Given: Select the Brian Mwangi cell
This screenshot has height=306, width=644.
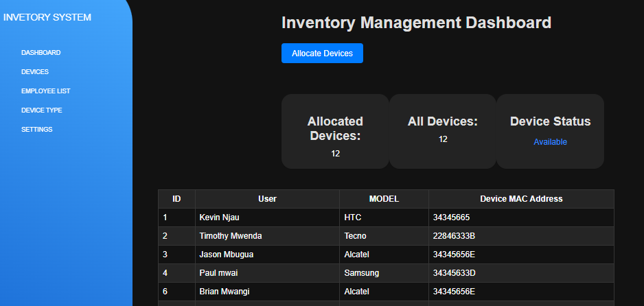Looking at the screenshot, I should click(267, 291).
